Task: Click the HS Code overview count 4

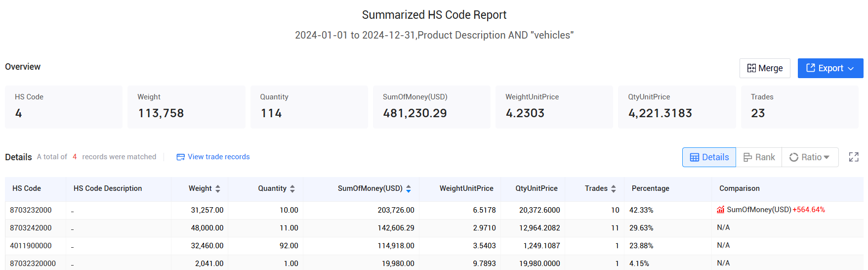Action: (x=18, y=113)
